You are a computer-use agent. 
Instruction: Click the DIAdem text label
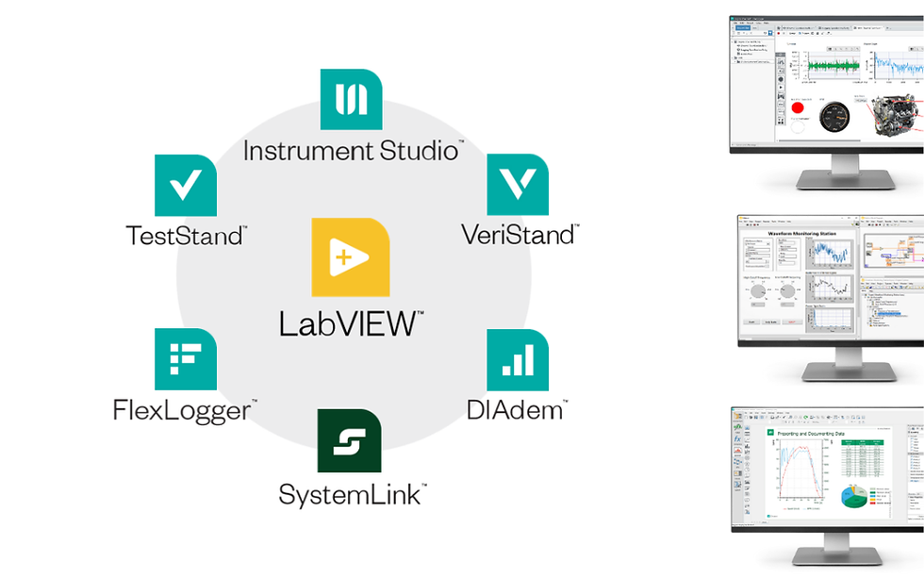point(517,409)
